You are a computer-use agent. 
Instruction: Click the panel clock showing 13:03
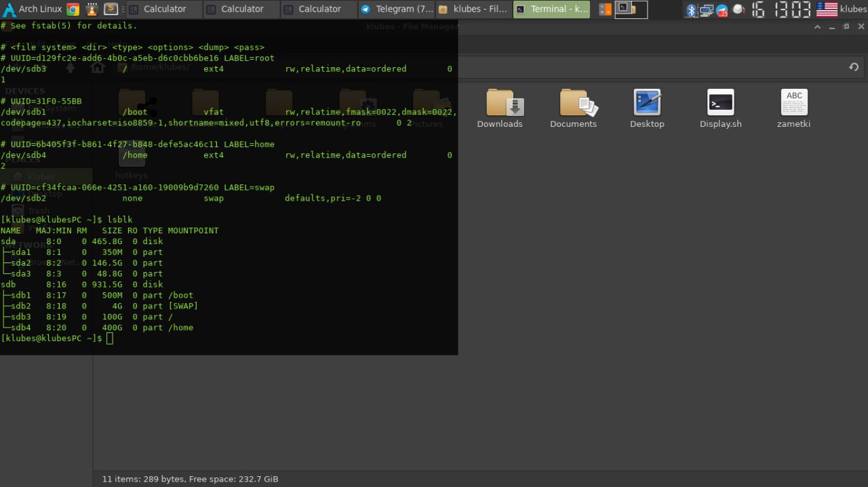click(781, 9)
